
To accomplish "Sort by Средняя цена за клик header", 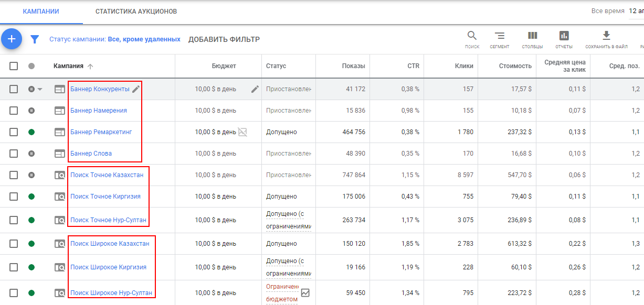I will tap(565, 66).
